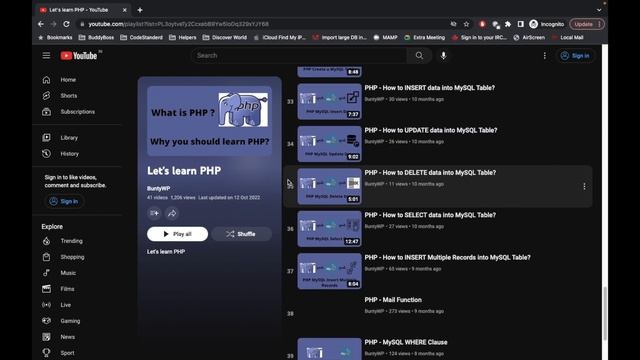Screen dimensions: 640x360
Task: Open 'PHP - How to UPDATE data into MySQL Table?' title
Action: tap(431, 130)
